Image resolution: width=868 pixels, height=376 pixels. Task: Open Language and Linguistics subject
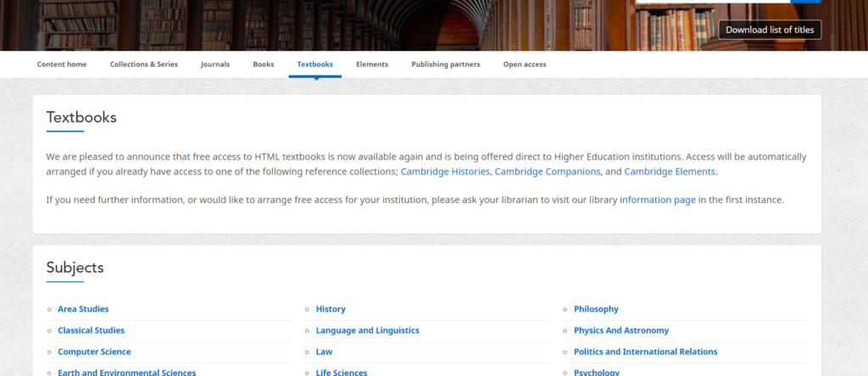368,330
